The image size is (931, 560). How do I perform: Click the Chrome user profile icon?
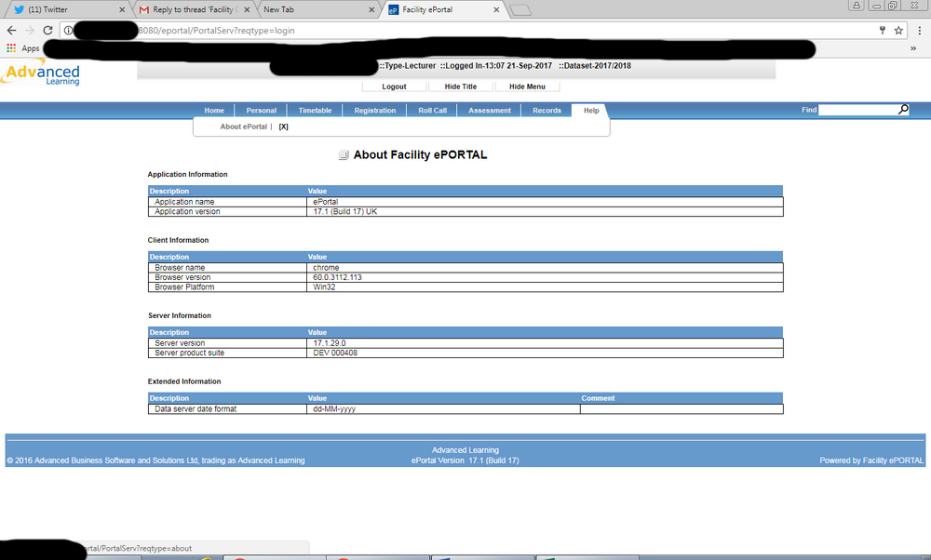click(x=857, y=6)
